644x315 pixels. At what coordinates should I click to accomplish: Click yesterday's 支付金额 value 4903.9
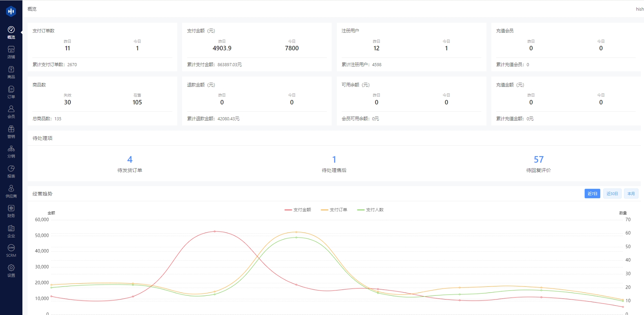click(x=222, y=48)
